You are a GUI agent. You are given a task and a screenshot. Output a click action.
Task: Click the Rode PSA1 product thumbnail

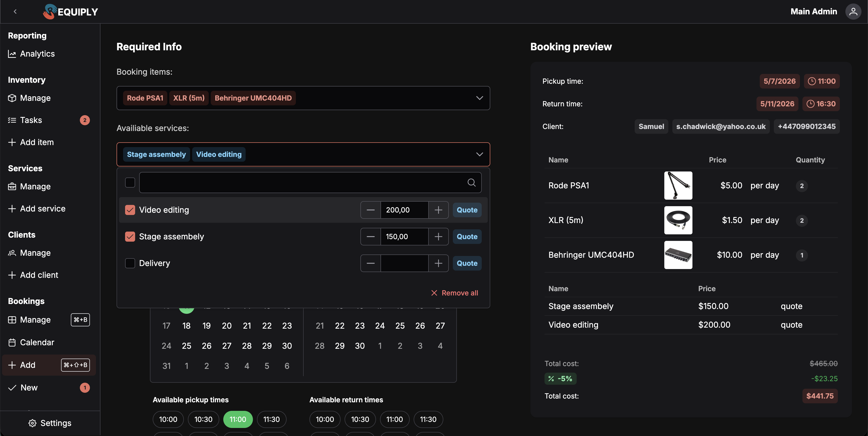click(678, 186)
